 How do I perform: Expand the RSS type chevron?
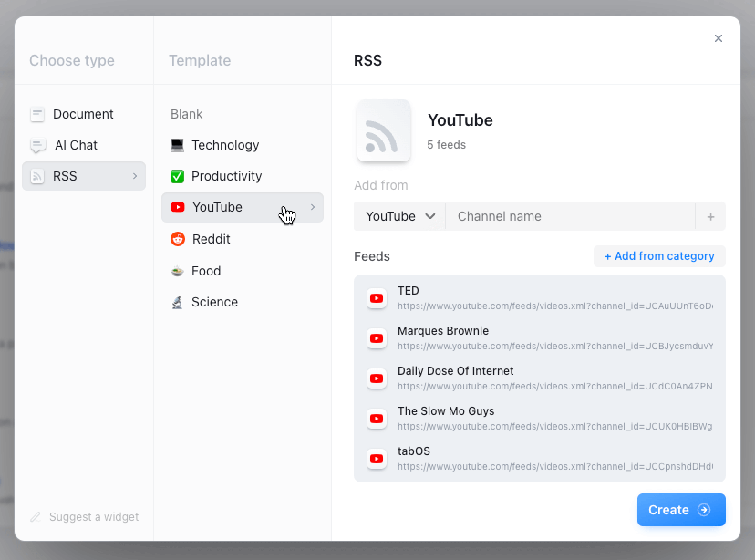point(134,176)
